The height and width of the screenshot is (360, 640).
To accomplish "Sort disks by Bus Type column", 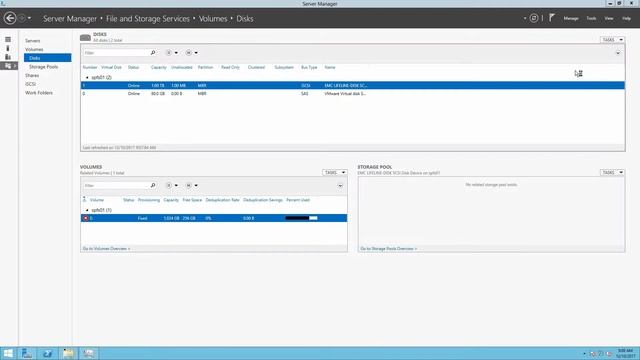I will pyautogui.click(x=309, y=67).
